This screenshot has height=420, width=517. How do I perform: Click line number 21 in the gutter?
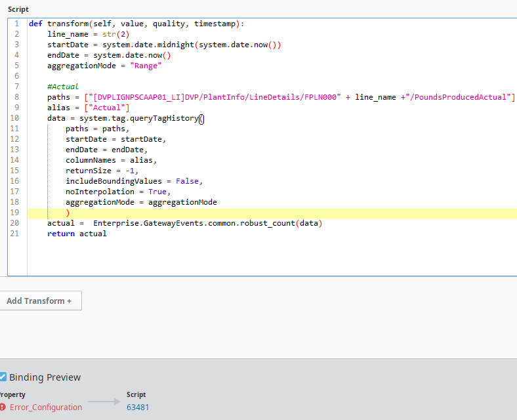pyautogui.click(x=14, y=234)
